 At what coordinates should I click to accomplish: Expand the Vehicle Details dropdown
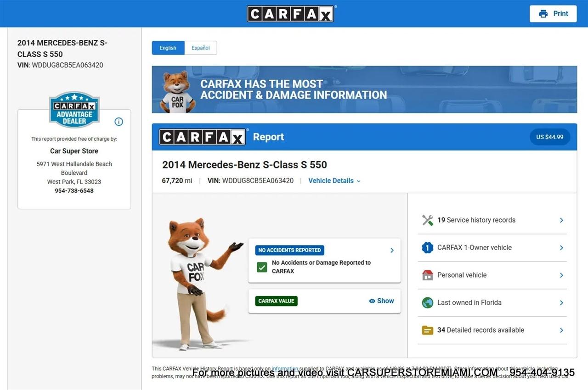[x=334, y=181]
